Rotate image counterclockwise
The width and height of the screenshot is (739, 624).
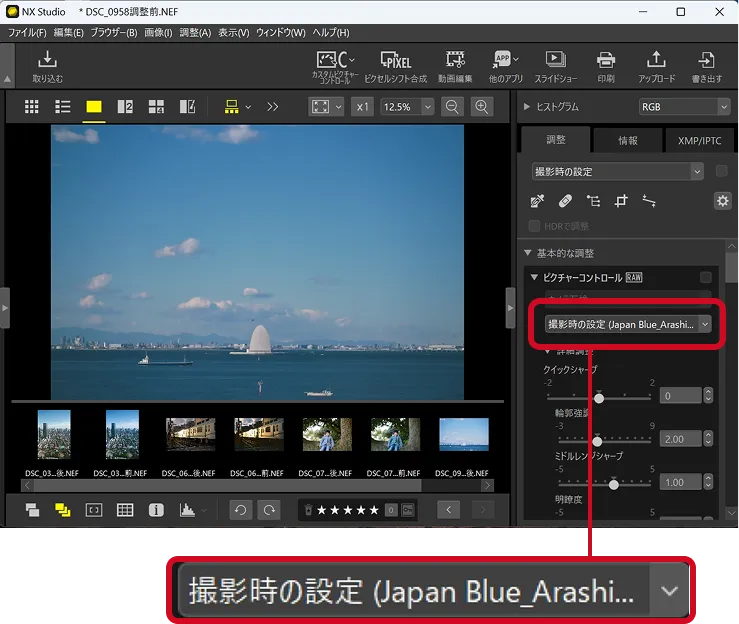pyautogui.click(x=240, y=510)
